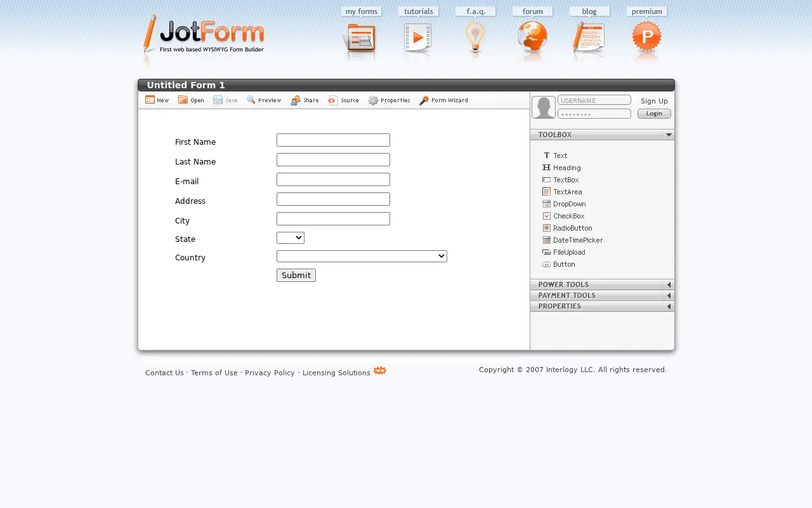The height and width of the screenshot is (508, 812).
Task: Select the DropDown tool in Toolbox
Action: 564,204
